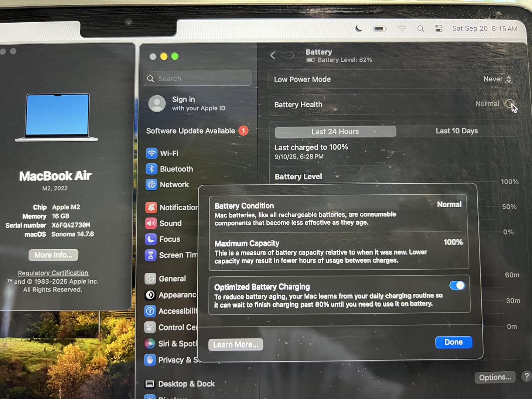Click 'Battery Level: 82%' header text

pos(345,60)
